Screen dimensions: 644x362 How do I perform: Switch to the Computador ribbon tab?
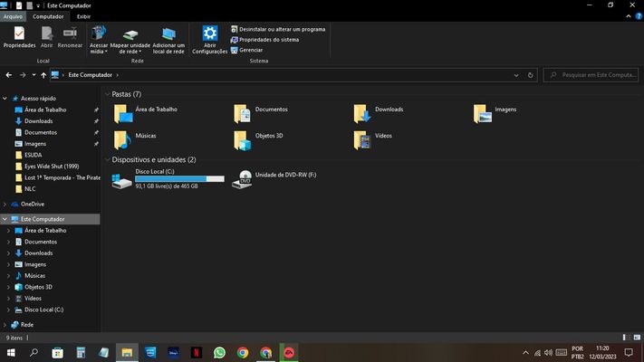[48, 16]
